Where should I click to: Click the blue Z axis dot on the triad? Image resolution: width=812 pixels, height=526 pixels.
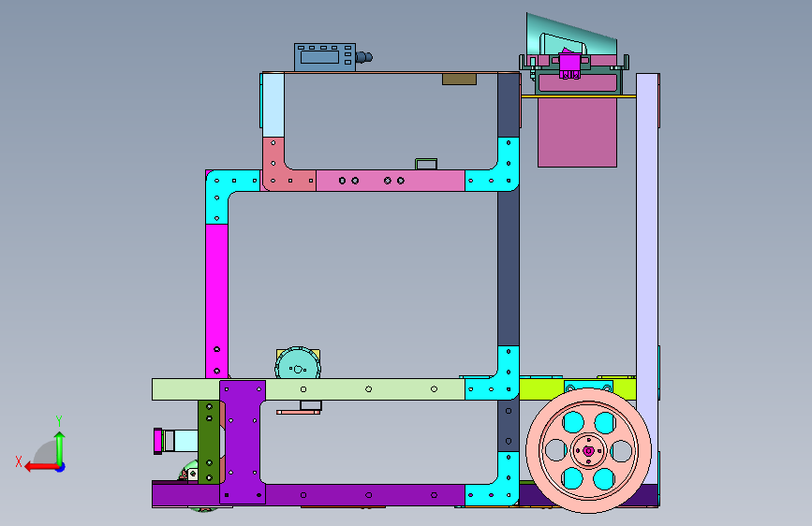coord(61,468)
